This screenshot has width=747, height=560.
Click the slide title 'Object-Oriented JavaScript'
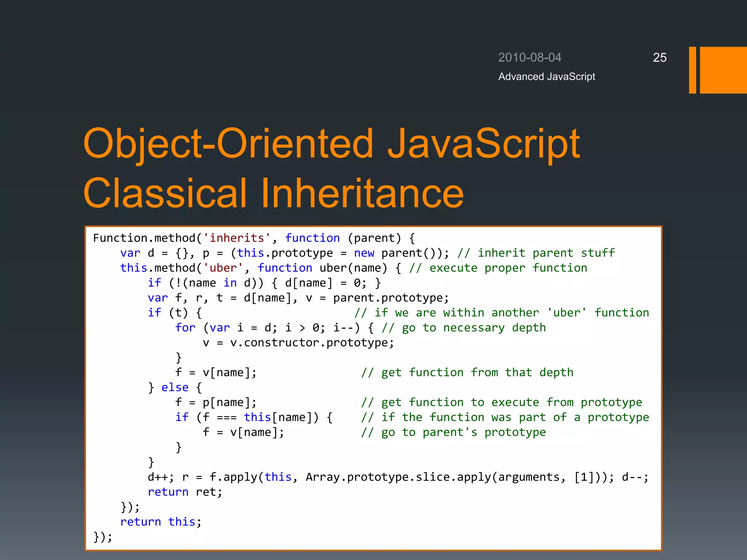point(331,144)
